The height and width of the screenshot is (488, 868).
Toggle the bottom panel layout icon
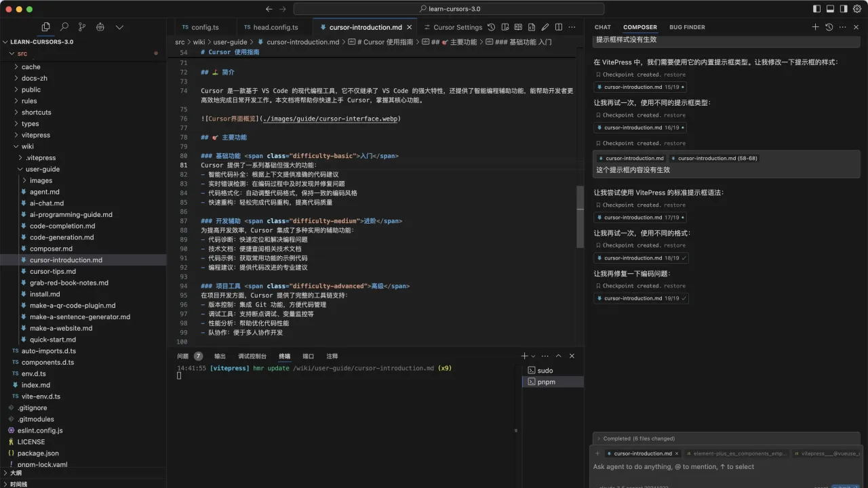click(830, 9)
